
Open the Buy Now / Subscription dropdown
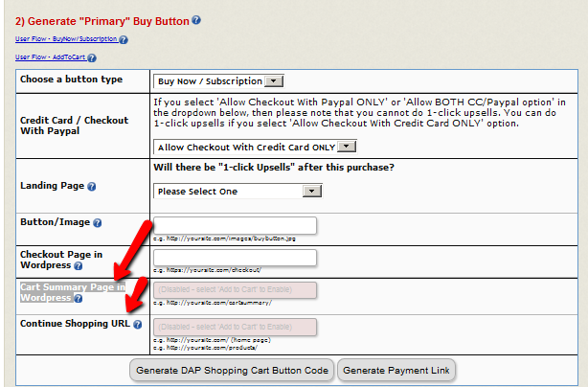(219, 80)
